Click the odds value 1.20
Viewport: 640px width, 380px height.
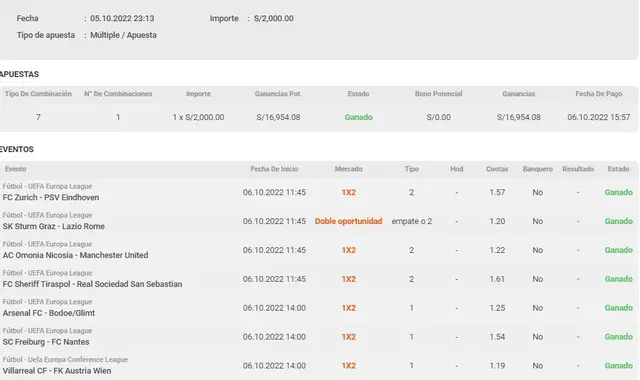coord(497,221)
